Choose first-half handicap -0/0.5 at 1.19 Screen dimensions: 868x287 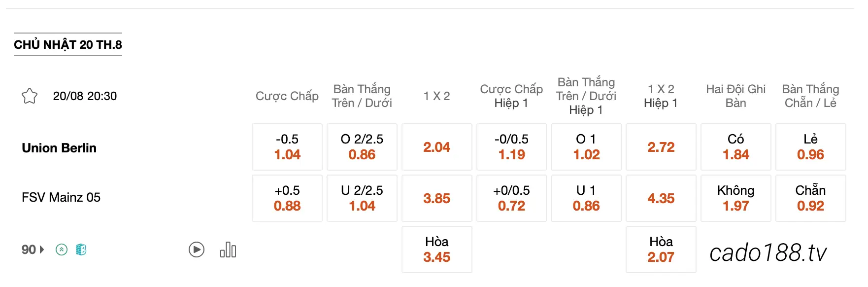[x=512, y=147]
